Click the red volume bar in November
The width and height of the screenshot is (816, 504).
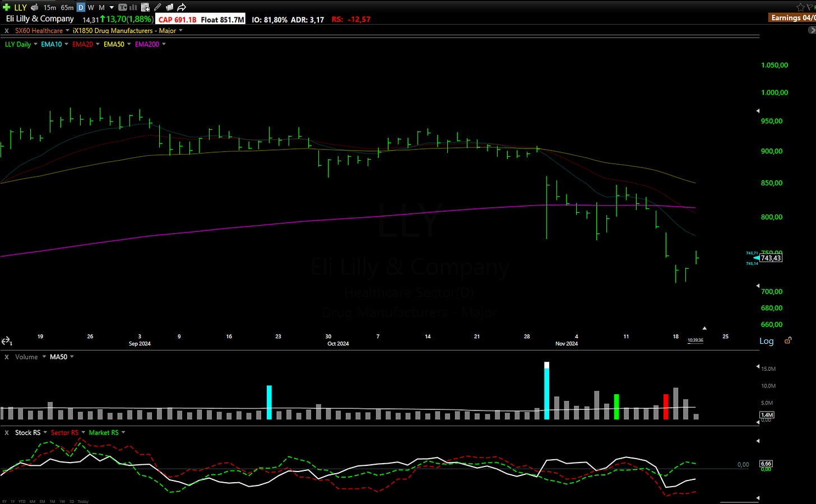tap(666, 407)
